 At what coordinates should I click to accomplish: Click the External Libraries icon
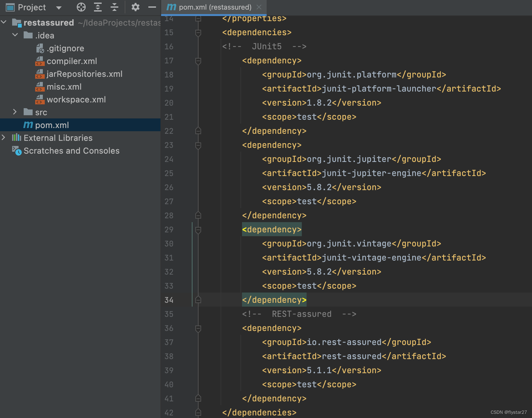pyautogui.click(x=17, y=138)
